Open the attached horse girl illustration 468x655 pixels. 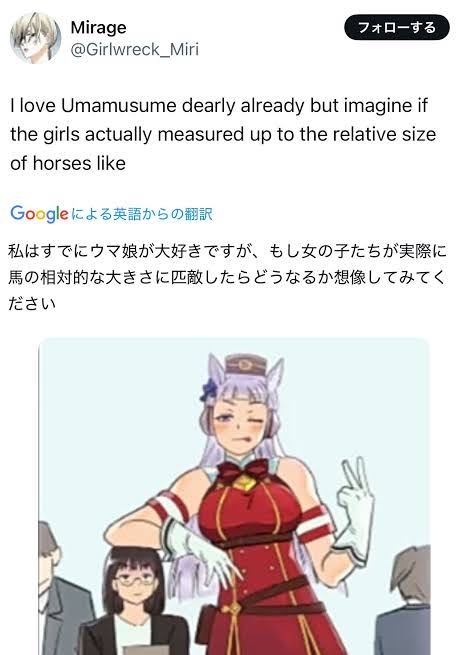(234, 496)
